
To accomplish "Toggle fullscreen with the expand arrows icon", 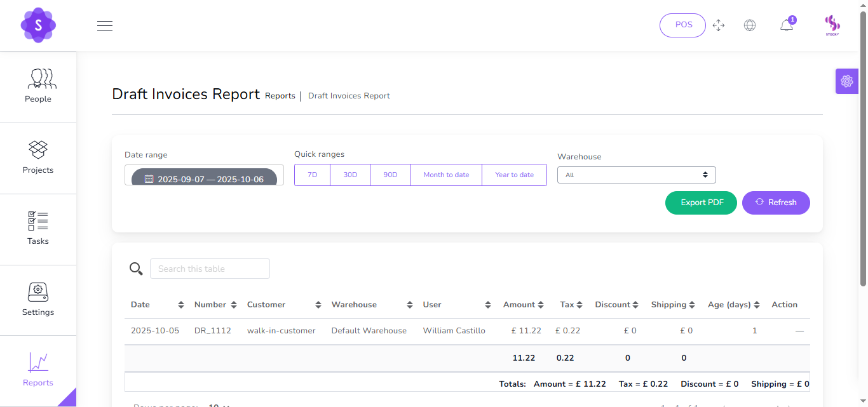I will click(719, 25).
